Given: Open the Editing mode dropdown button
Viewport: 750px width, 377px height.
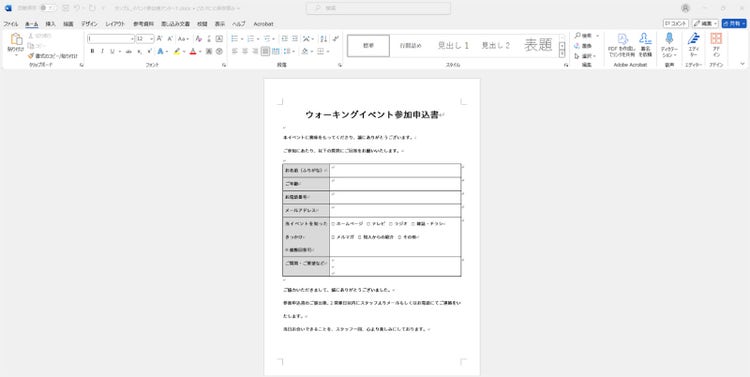Looking at the screenshot, I should 705,23.
